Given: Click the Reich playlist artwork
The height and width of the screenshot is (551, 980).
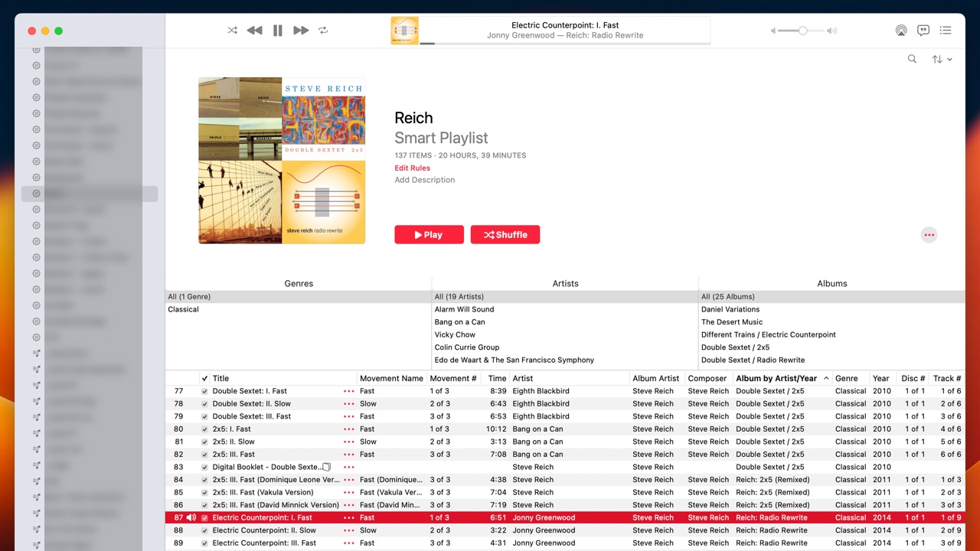Looking at the screenshot, I should (282, 161).
